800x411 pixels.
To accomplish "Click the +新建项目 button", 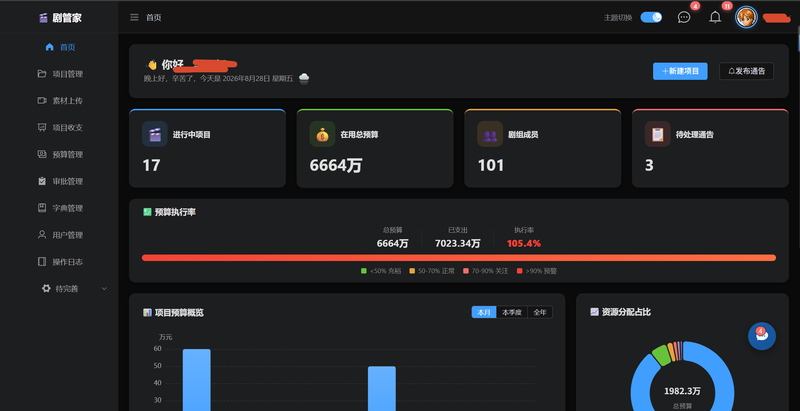I will 680,71.
